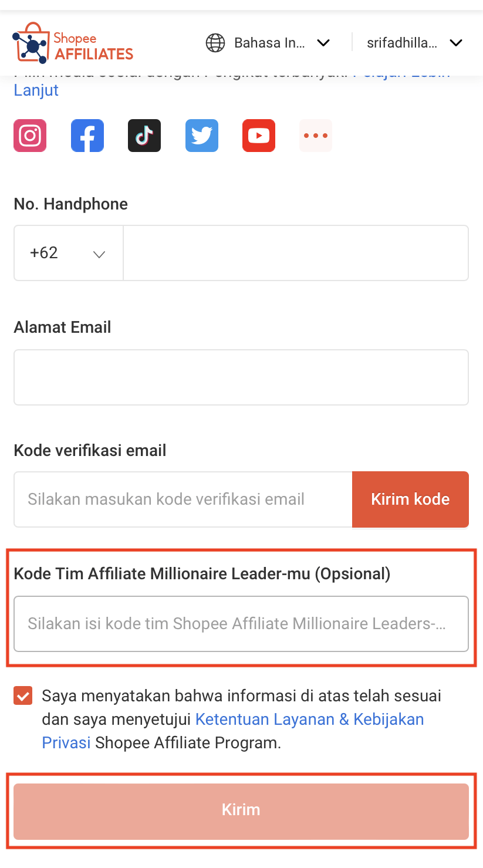The image size is (483, 868).
Task: Choose the TikTok platform icon
Action: point(144,136)
